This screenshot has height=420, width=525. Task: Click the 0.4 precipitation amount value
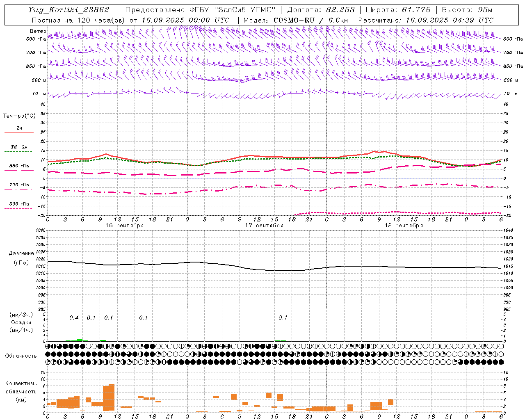[74, 318]
